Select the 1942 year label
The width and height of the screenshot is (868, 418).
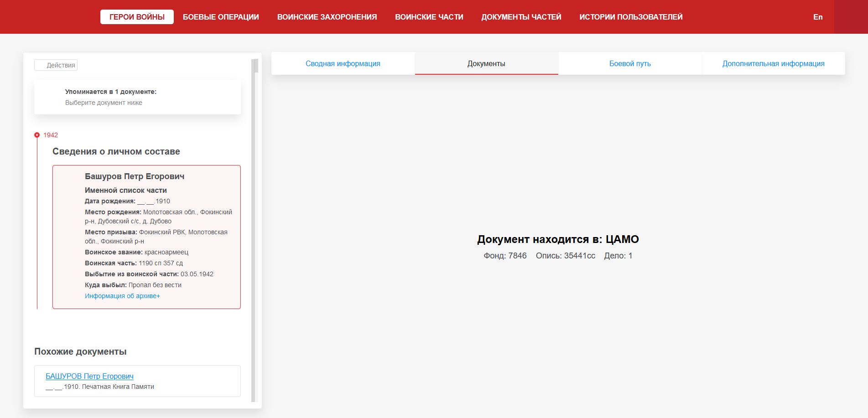point(51,135)
